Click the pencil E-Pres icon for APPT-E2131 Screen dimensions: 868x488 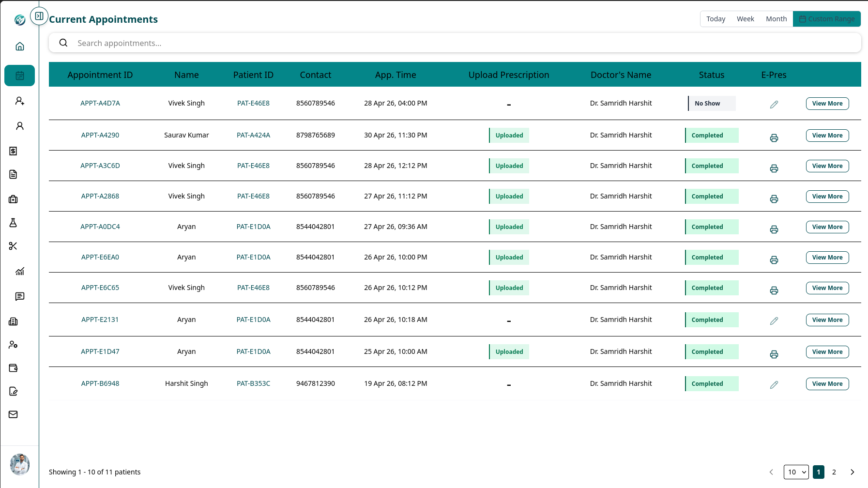click(774, 320)
